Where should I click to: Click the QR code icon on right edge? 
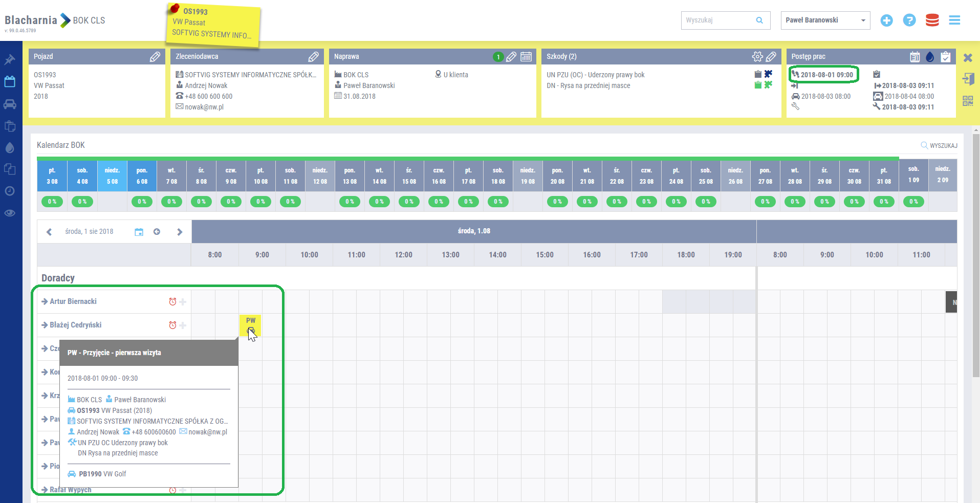click(x=967, y=101)
